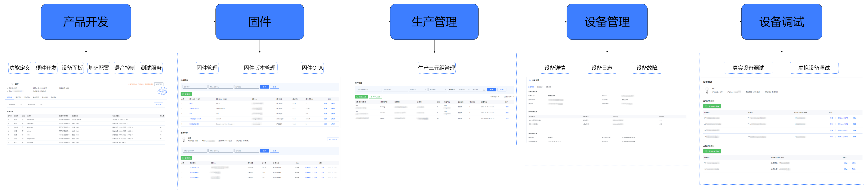868x194 pixels.
Task: Click the green 添加真实设备 button
Action: pyautogui.click(x=712, y=106)
